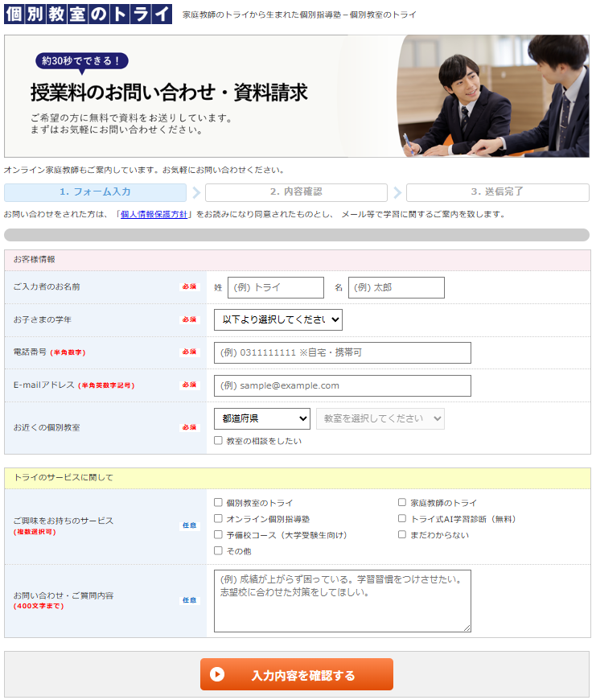Select the オンライン個別指導塾 checkbox
This screenshot has width=592, height=700.
point(218,519)
